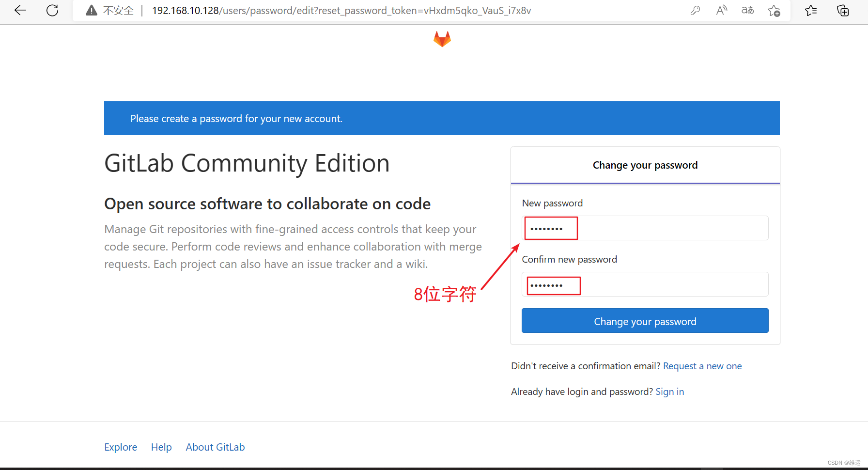Open saved passwords key icon
The image size is (868, 470).
(x=695, y=11)
